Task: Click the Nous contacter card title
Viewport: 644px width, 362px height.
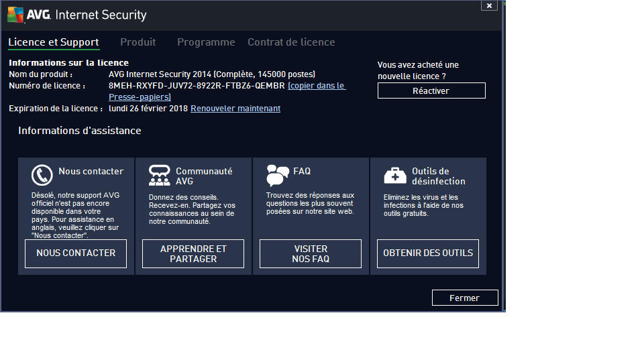Action: click(91, 171)
